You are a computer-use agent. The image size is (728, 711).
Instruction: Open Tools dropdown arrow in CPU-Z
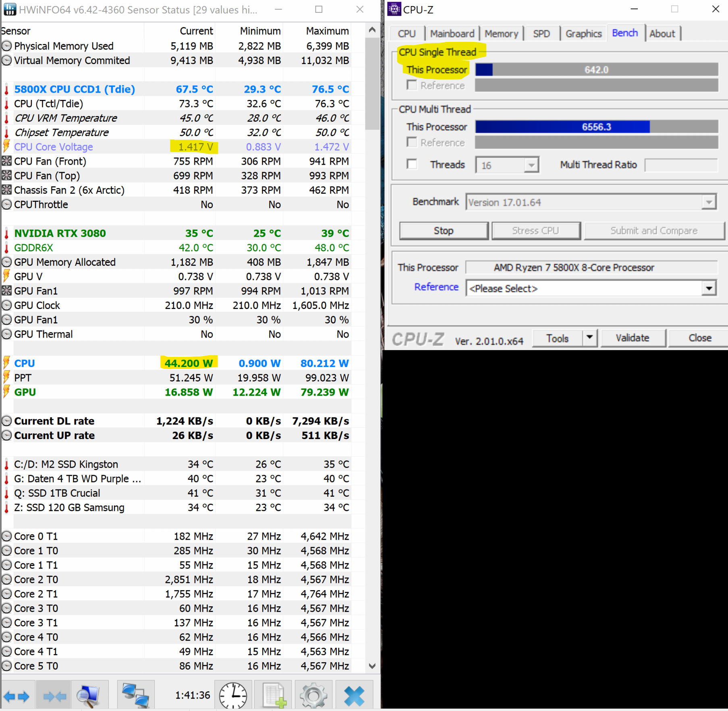coord(589,338)
